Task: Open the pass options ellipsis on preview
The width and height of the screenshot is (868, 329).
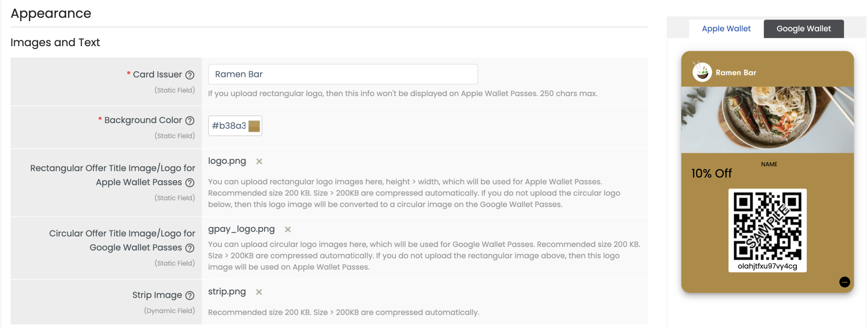Action: (x=845, y=282)
